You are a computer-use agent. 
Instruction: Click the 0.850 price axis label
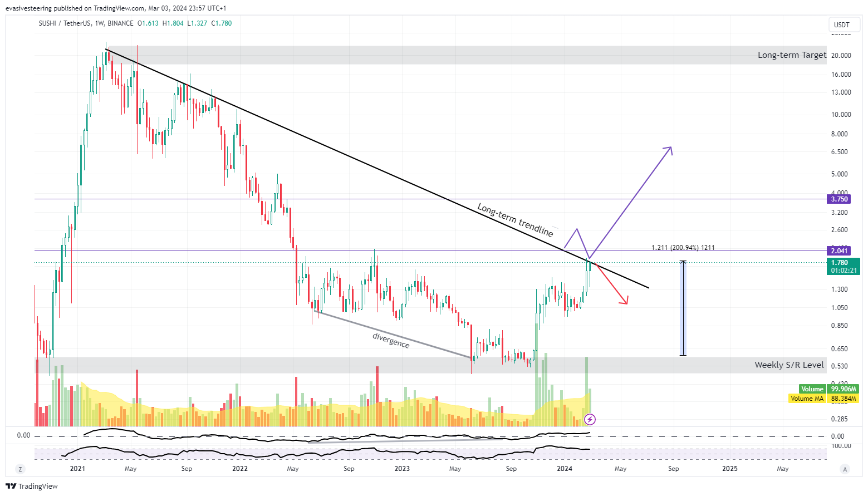pyautogui.click(x=839, y=326)
